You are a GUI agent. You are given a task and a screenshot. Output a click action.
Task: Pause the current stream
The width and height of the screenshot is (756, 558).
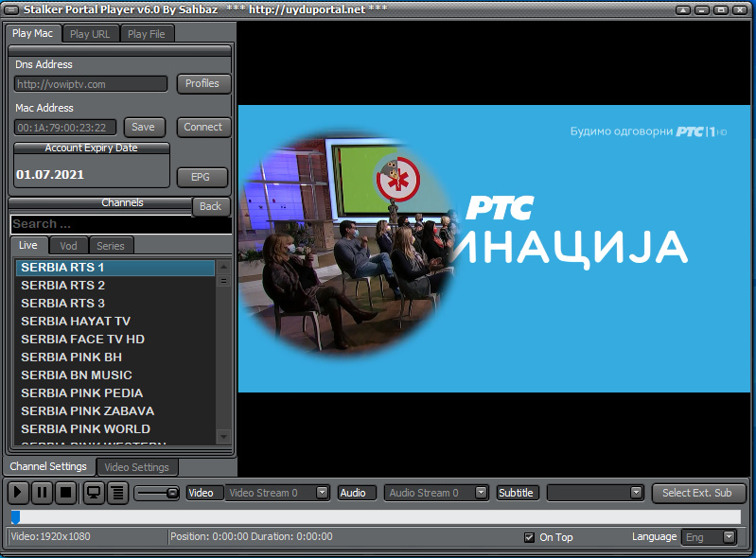[42, 493]
